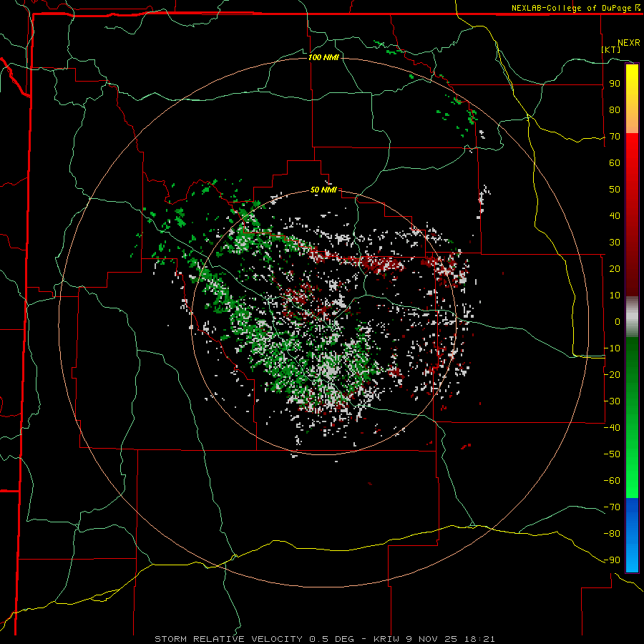Click the 50 NMI range ring label

(323, 190)
